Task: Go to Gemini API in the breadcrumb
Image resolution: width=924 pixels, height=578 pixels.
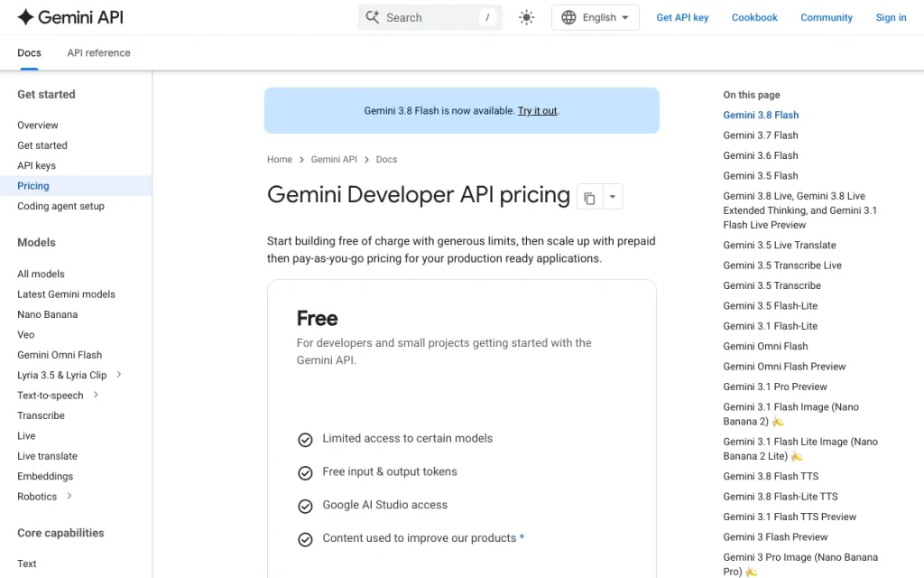Action: click(334, 159)
